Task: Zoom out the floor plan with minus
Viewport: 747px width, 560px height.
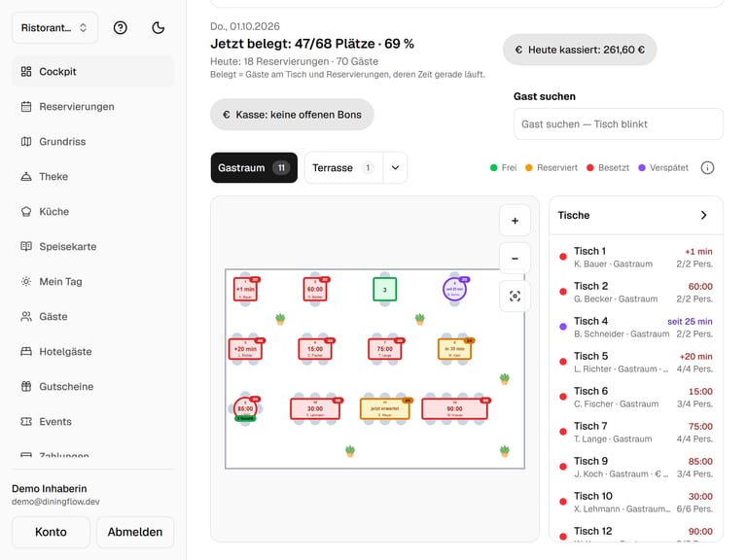Action: click(515, 259)
